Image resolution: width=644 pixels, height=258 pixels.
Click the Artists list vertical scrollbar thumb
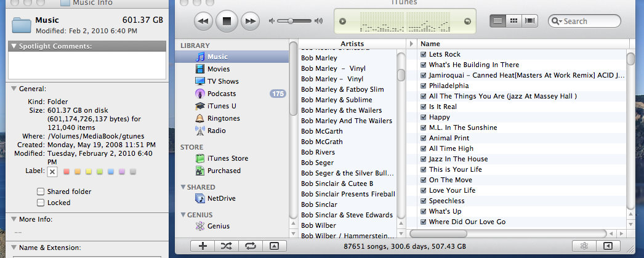click(x=401, y=75)
